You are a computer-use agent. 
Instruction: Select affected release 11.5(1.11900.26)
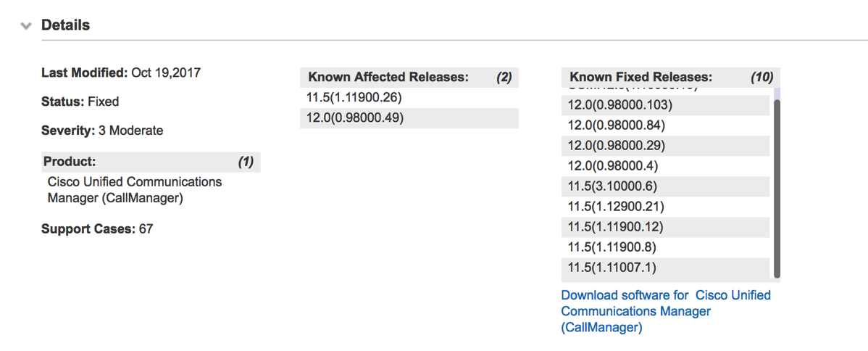[354, 97]
